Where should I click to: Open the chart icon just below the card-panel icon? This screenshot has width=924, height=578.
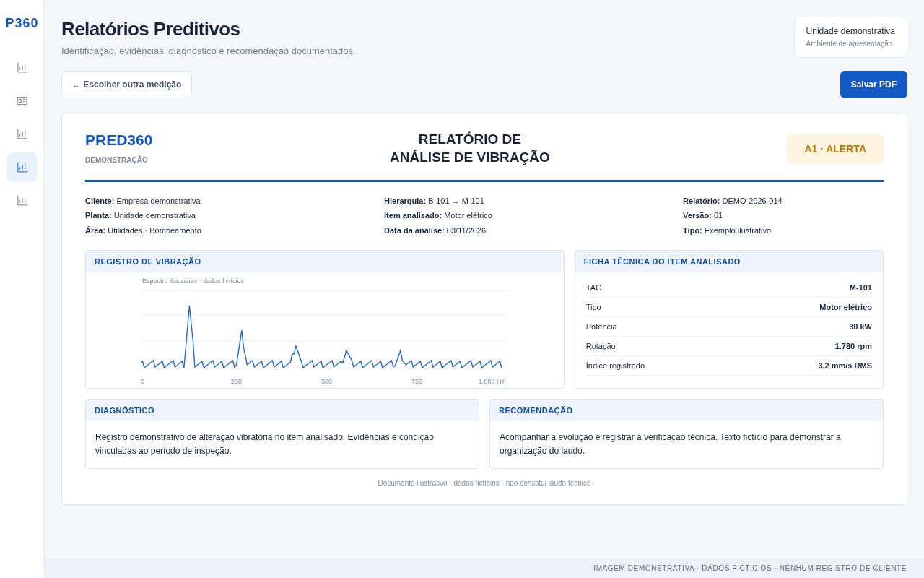coord(22,134)
